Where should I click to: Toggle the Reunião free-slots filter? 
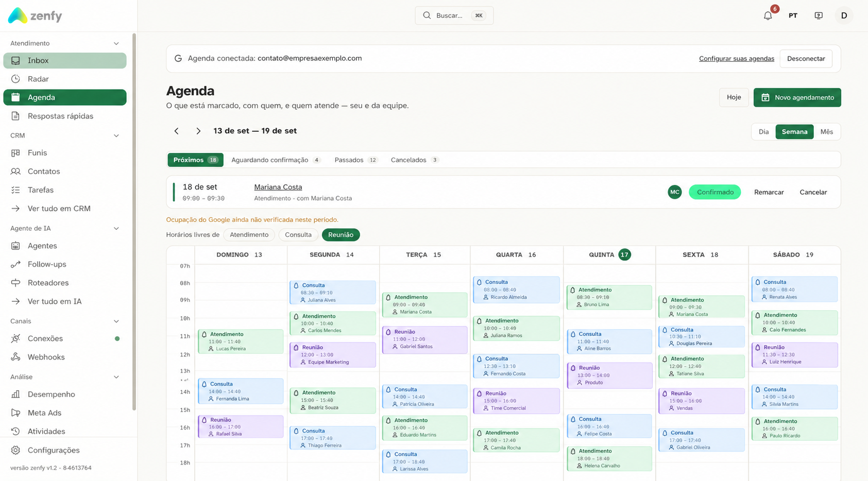pos(341,235)
